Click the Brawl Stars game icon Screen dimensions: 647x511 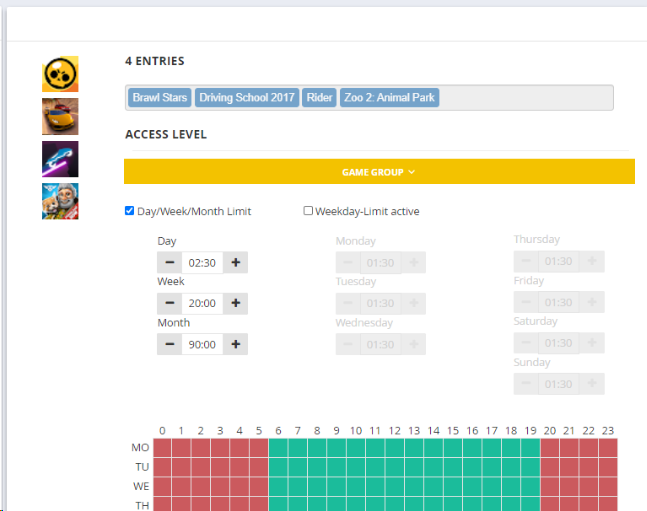(x=60, y=74)
